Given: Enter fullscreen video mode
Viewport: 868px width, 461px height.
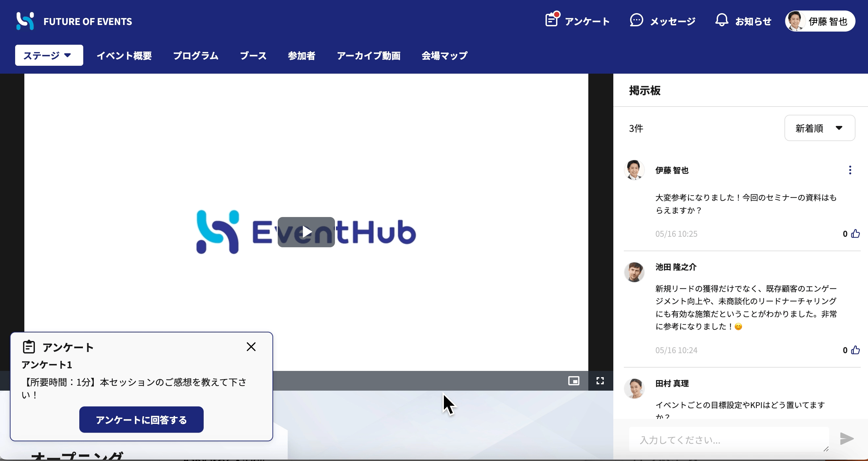Looking at the screenshot, I should (600, 381).
